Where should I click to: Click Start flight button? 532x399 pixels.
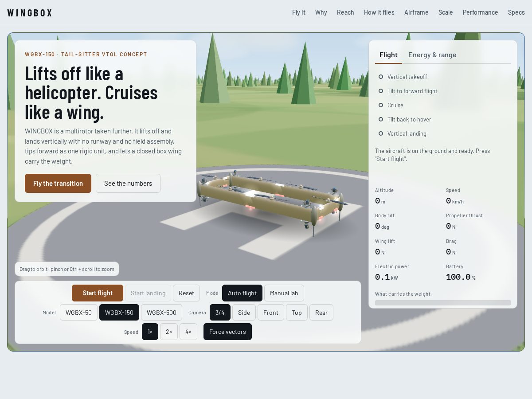(x=98, y=293)
